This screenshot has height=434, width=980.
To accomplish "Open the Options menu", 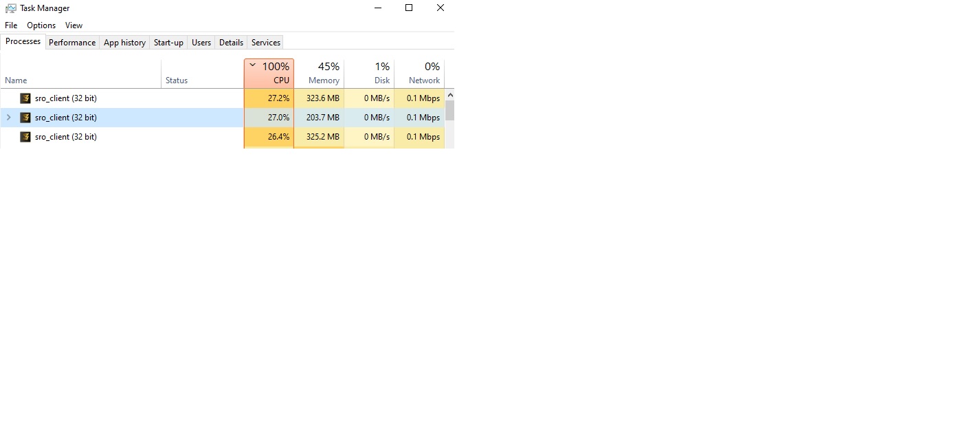I will tap(41, 25).
